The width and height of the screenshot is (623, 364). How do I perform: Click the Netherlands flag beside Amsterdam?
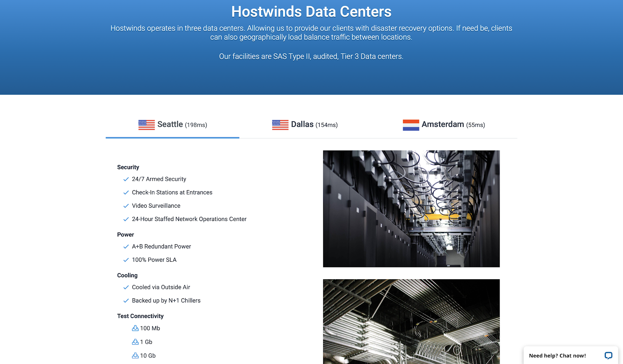(411, 125)
